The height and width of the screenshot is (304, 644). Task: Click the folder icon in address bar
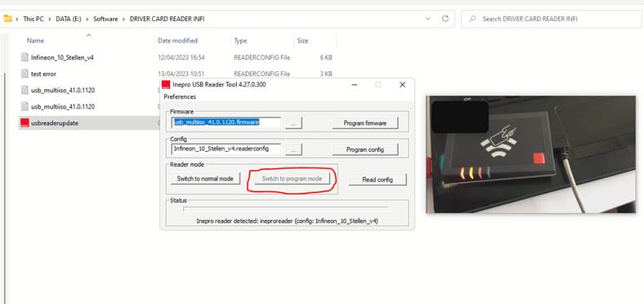pyautogui.click(x=7, y=19)
